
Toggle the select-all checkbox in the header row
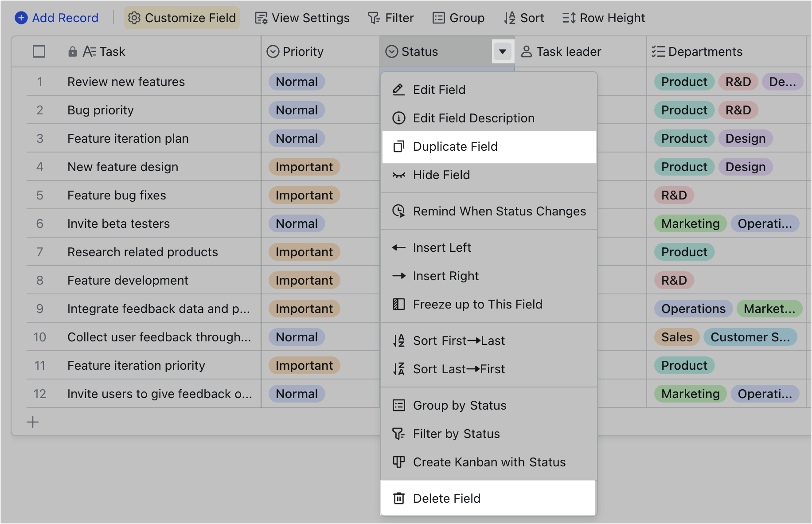(39, 51)
